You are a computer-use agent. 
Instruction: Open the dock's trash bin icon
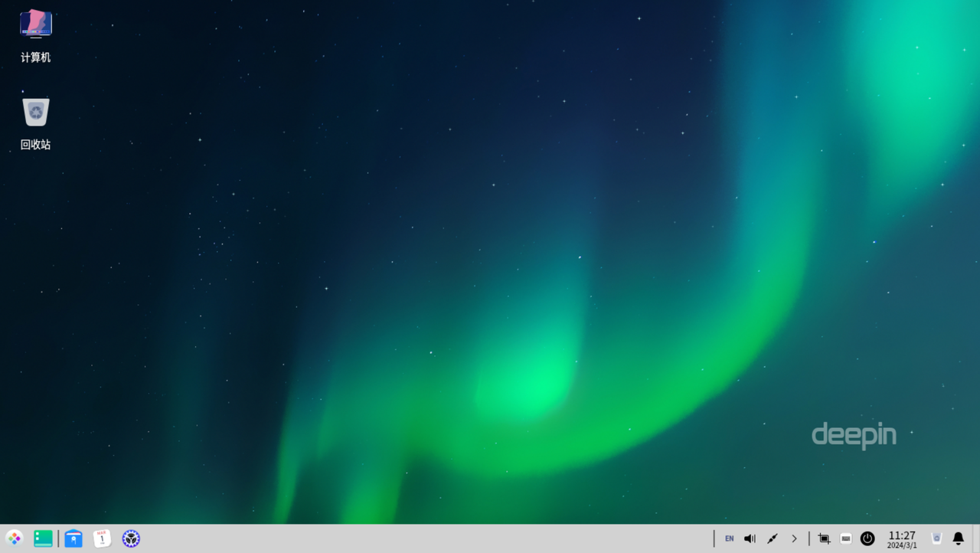pos(936,538)
